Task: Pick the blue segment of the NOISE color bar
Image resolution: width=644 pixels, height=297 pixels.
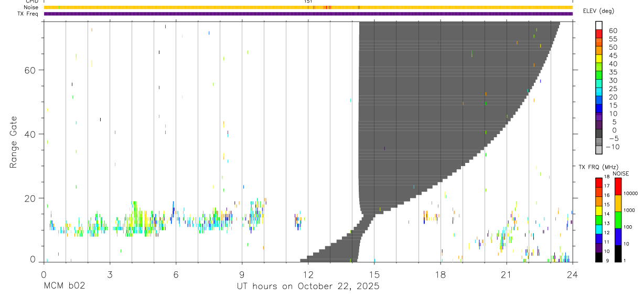Action: coord(618,237)
